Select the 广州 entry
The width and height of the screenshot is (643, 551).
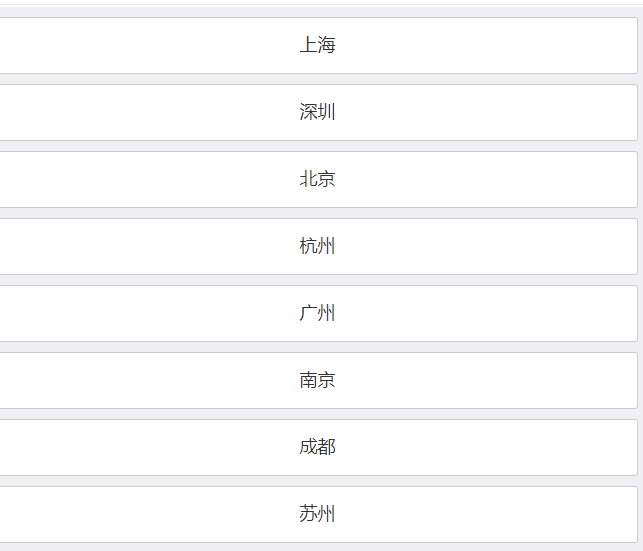[318, 314]
